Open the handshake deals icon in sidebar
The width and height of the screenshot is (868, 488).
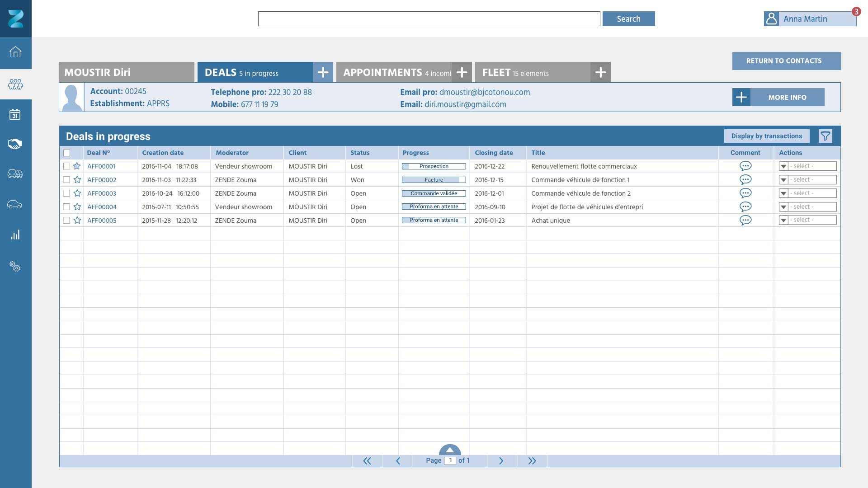15,144
